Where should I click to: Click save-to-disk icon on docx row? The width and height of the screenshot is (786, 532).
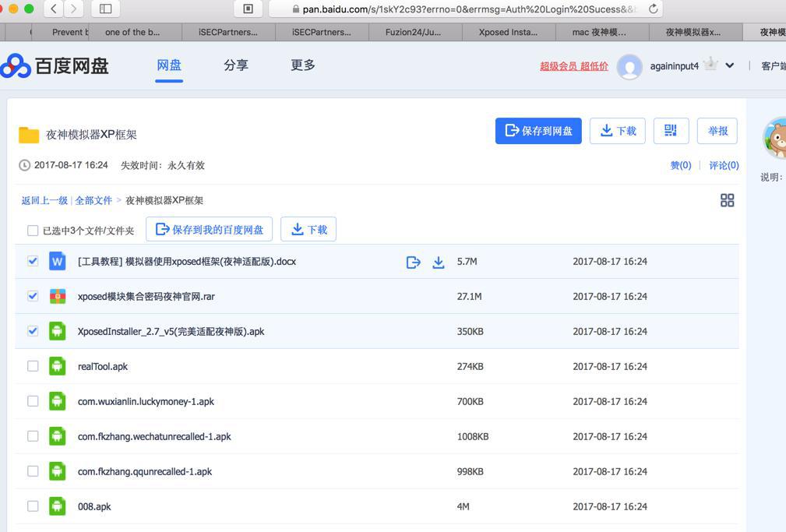(413, 262)
